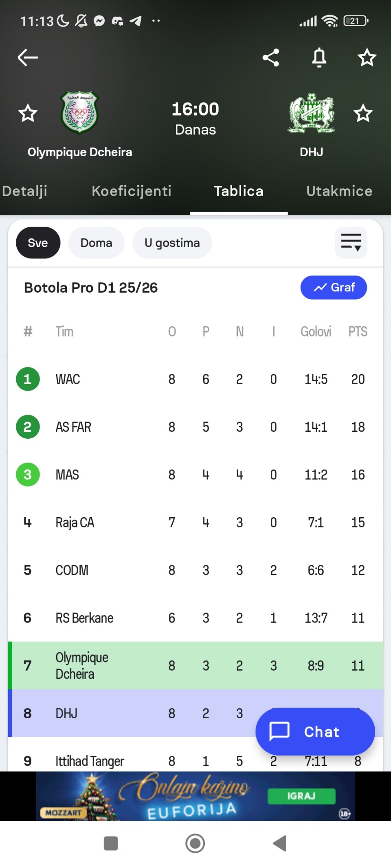Open the Chat button
Screen dimensions: 391x868
[x=315, y=732]
